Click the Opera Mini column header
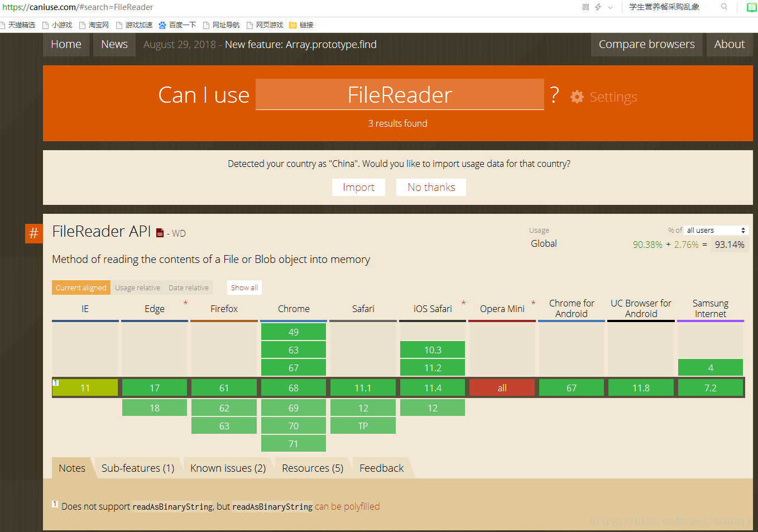The image size is (758, 532). point(502,309)
